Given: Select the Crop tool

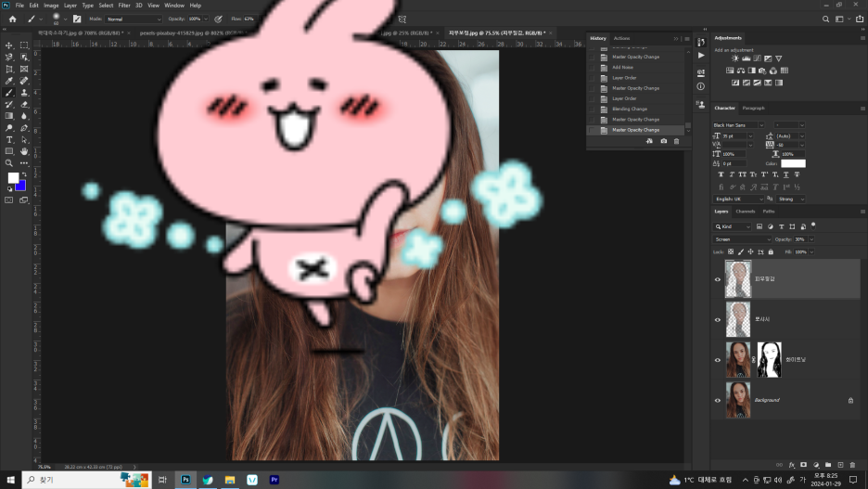Looking at the screenshot, I should [x=9, y=70].
